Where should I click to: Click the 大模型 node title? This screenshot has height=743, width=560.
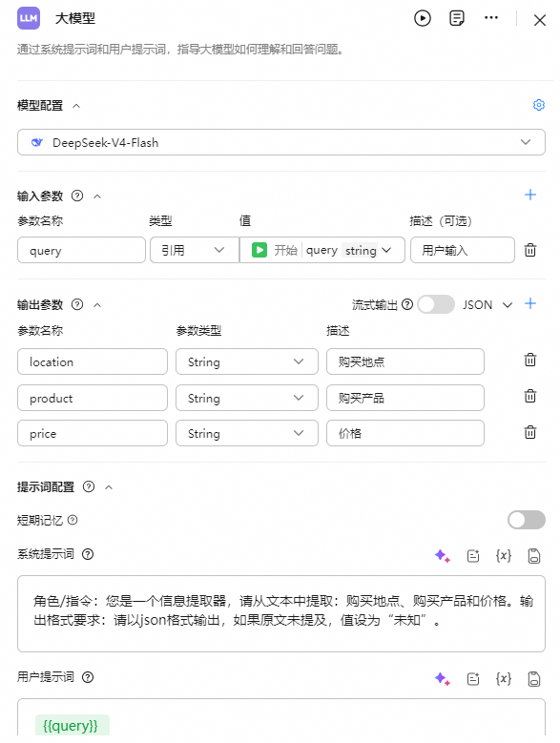tap(74, 18)
